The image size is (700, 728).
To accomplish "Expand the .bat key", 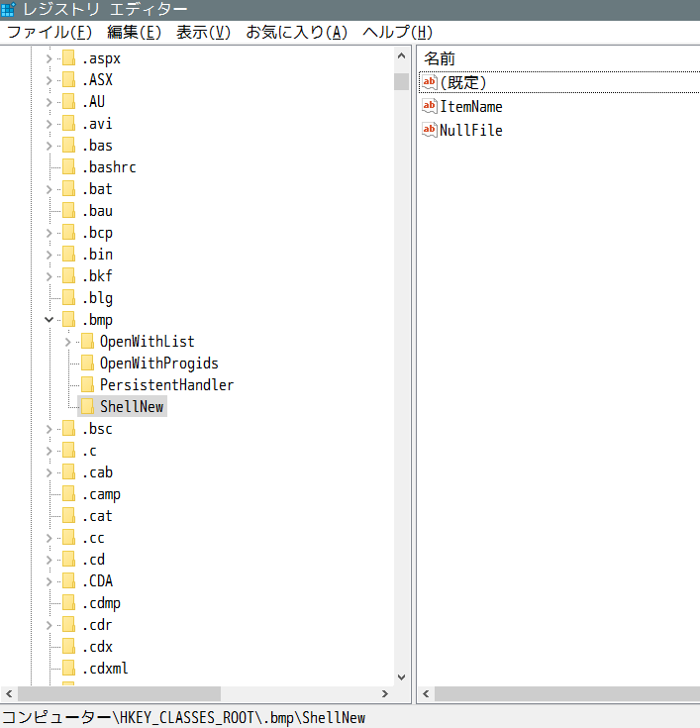I will click(49, 189).
